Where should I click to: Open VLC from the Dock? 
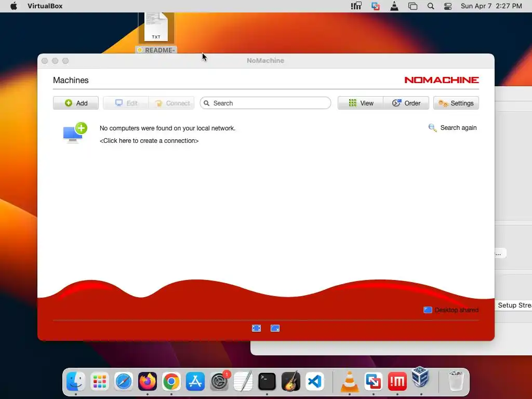pos(350,381)
